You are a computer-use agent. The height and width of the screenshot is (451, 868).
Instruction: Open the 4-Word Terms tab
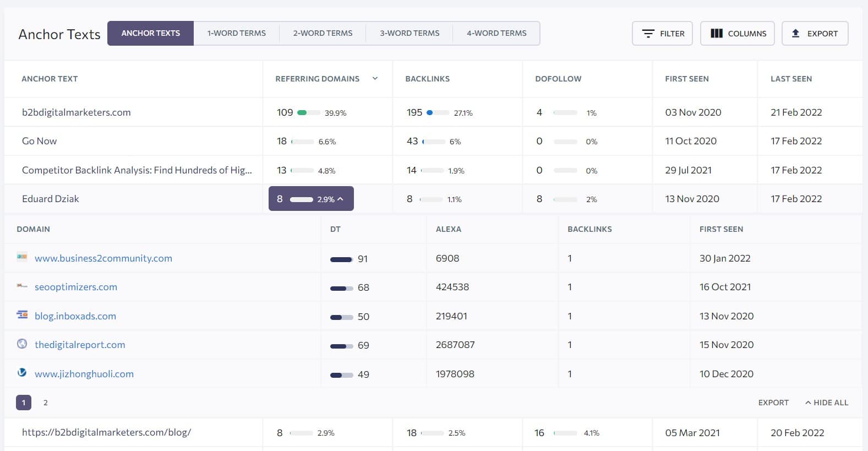click(x=496, y=34)
